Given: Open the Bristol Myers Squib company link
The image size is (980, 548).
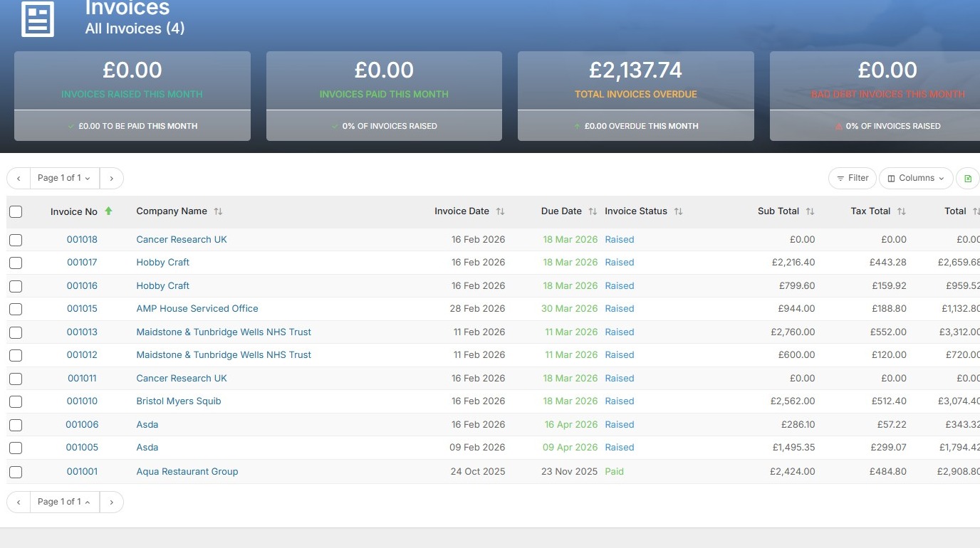Looking at the screenshot, I should [179, 401].
